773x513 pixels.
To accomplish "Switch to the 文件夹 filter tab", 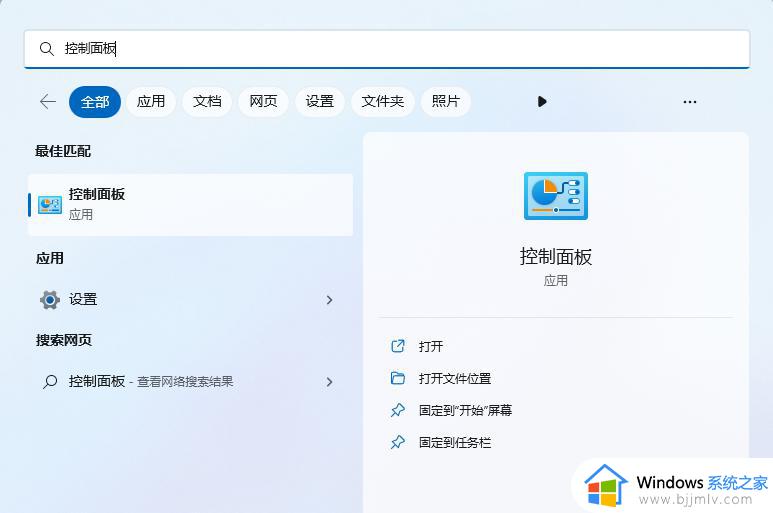I will click(x=383, y=102).
